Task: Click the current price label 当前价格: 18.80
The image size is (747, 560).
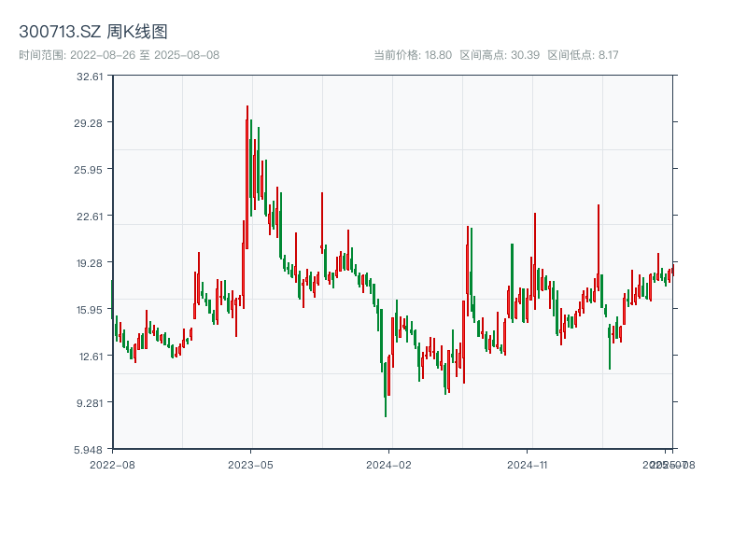Action: click(413, 55)
